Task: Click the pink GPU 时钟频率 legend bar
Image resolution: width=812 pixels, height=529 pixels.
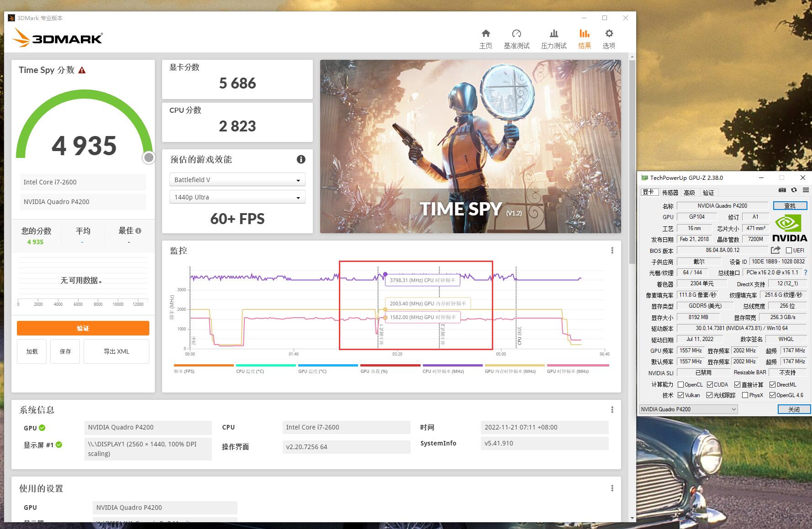Action: tap(578, 366)
